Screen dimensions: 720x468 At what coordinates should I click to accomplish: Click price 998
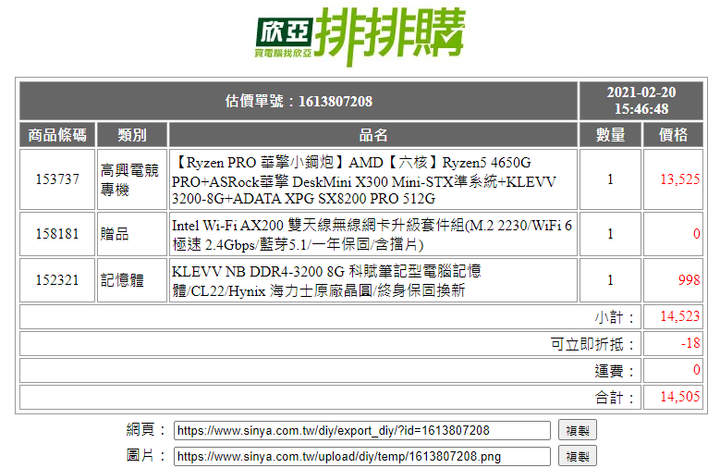(689, 280)
